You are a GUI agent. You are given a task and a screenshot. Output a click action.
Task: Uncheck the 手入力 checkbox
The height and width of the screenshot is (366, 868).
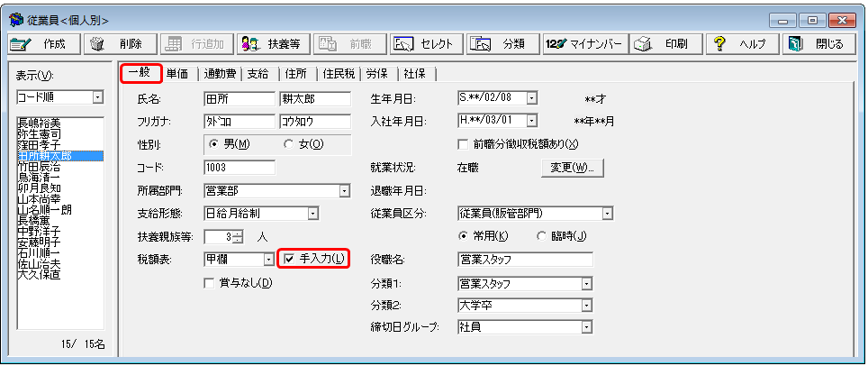click(x=289, y=260)
